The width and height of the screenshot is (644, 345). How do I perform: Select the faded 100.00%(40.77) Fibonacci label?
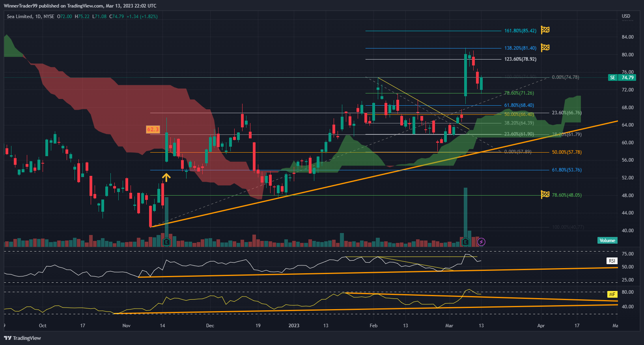(568, 227)
